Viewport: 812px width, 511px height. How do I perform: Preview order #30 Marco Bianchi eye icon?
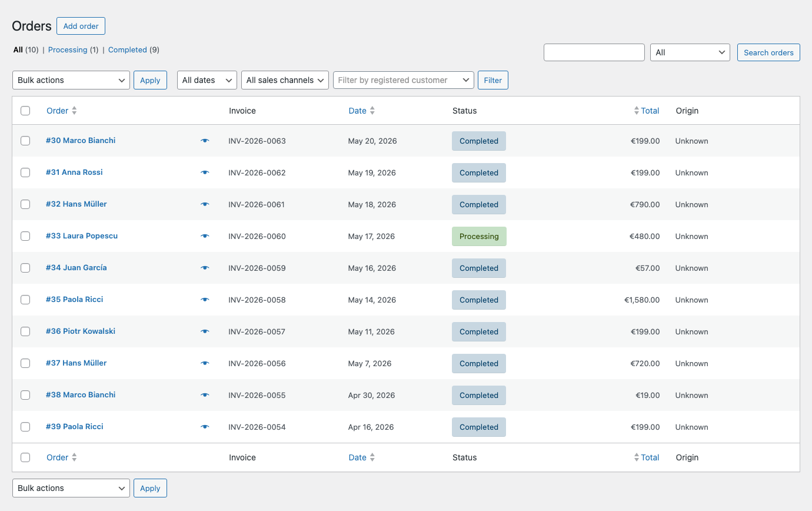click(x=205, y=141)
